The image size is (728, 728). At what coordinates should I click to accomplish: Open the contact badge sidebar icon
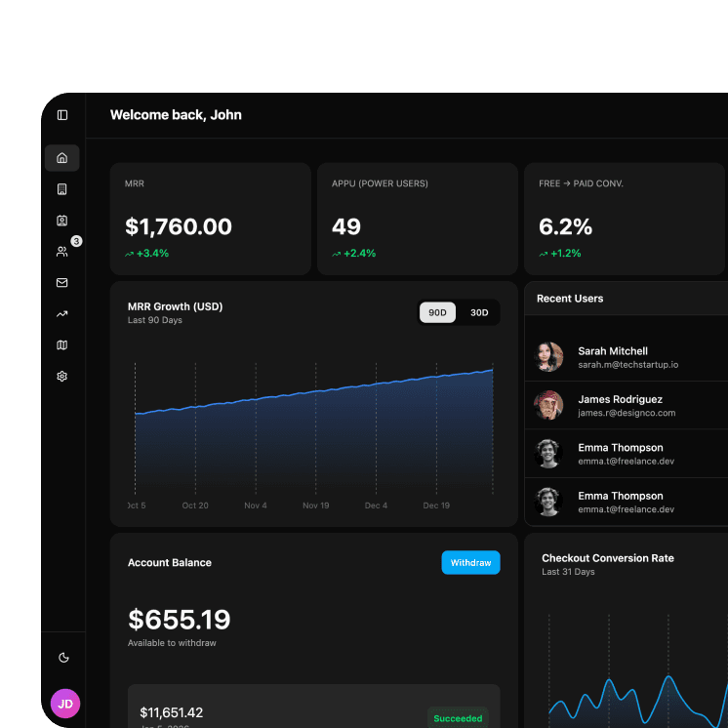tap(62, 221)
